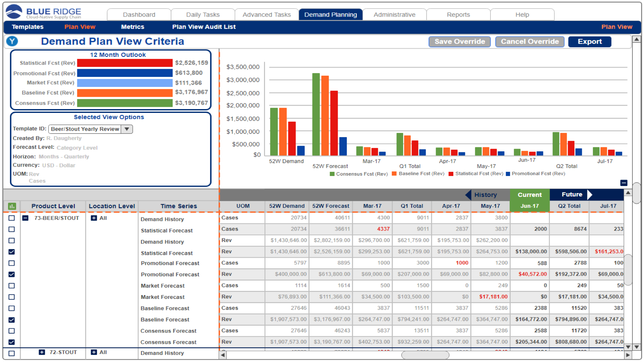Collapse the chart with minus icon
Image resolution: width=644 pixels, height=362 pixels.
pos(624,183)
